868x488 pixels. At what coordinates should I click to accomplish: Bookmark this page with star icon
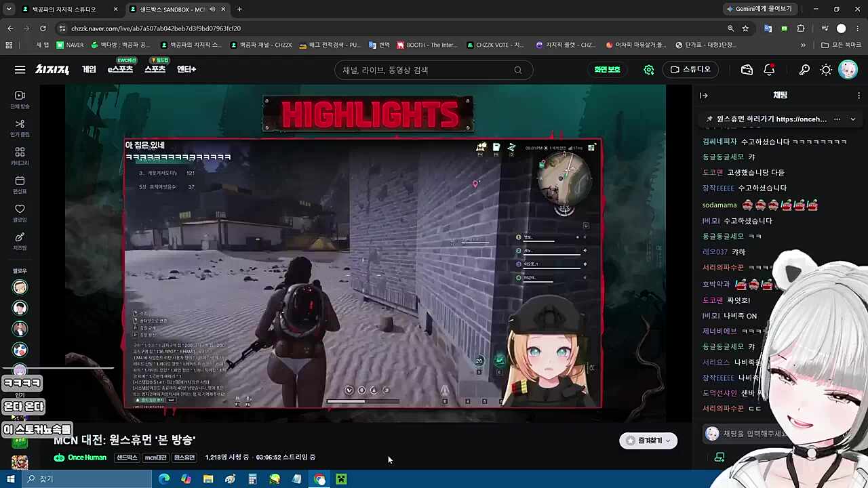coord(745,28)
